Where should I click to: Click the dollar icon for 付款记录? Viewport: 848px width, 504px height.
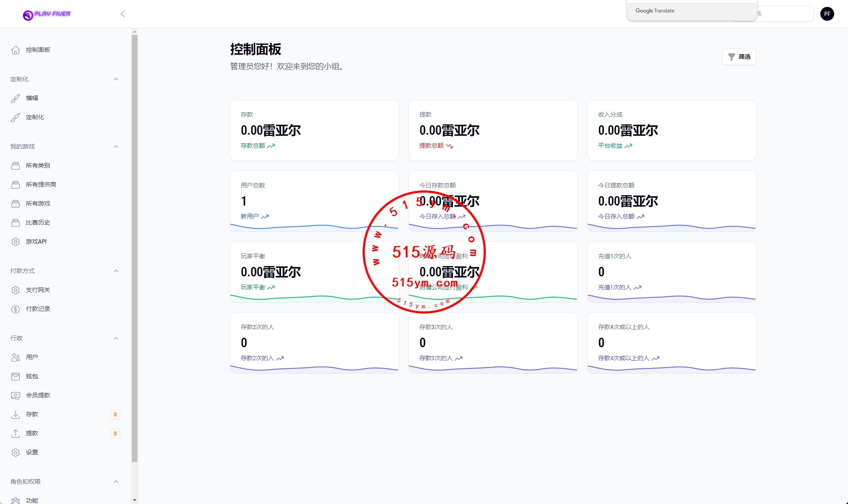point(16,309)
